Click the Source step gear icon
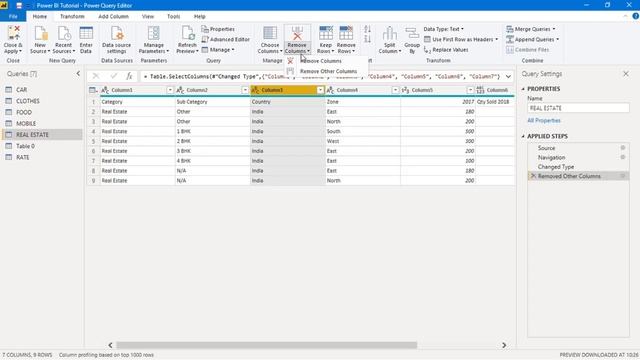This screenshot has width=640, height=360. 623,148
